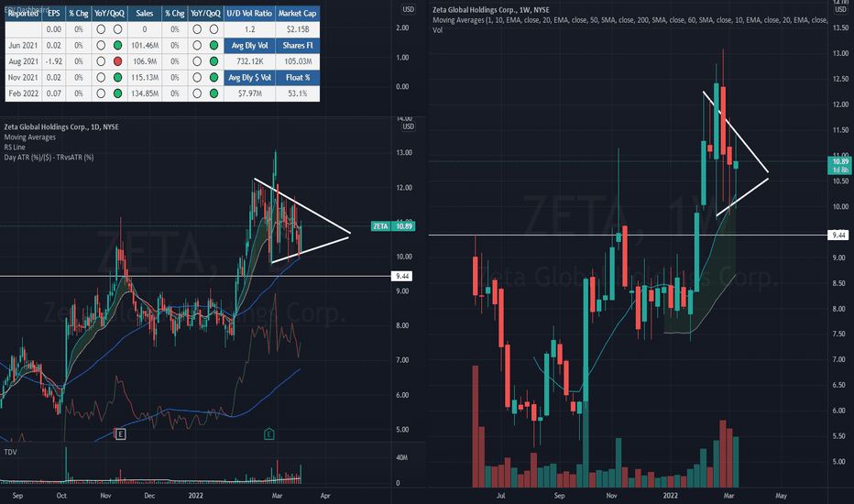The image size is (854, 504).
Task: Open the USD currency selector above the dashboard pane
Action: click(x=408, y=9)
